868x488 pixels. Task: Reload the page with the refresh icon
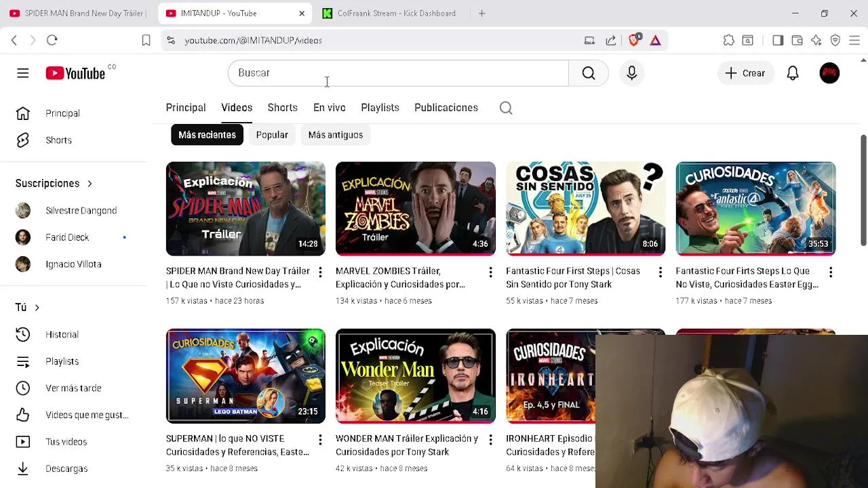pyautogui.click(x=52, y=41)
